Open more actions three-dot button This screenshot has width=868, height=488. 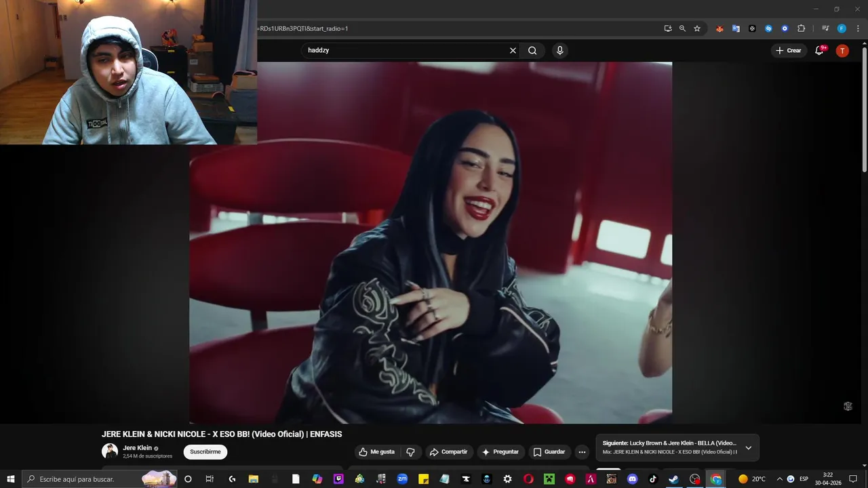click(582, 452)
